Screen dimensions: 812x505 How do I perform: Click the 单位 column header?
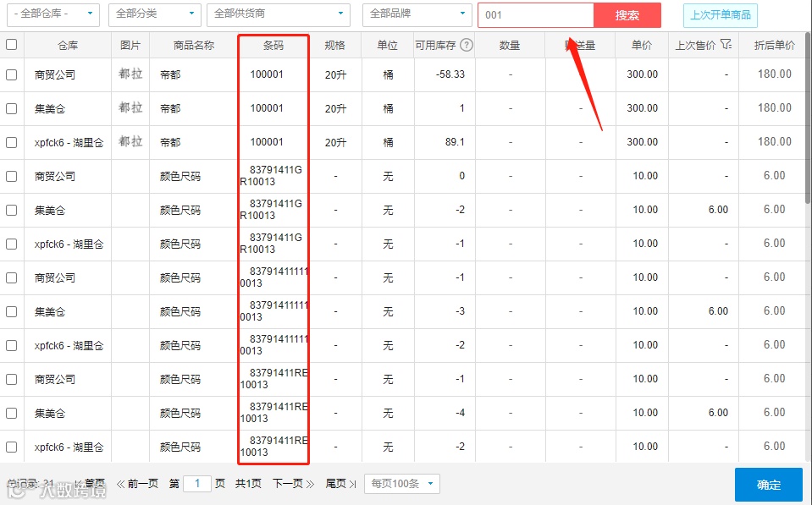tap(387, 46)
